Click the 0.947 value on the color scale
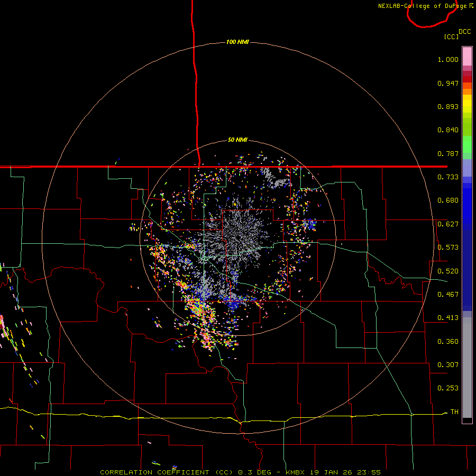The image size is (476, 476). point(448,83)
